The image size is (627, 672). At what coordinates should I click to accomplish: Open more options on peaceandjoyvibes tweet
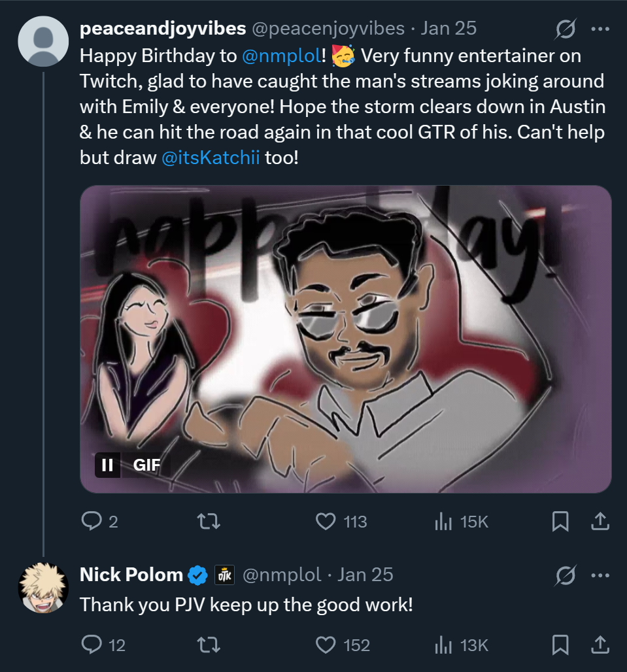tap(600, 29)
